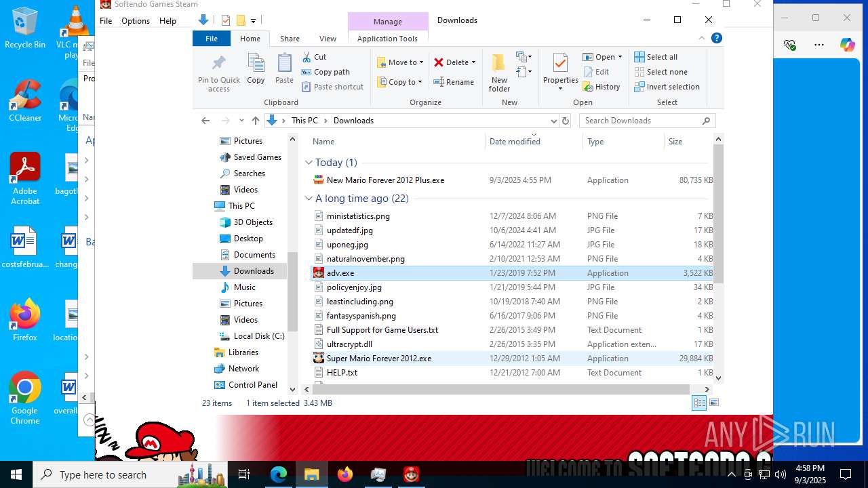Open recent locations dropdown arrow
The height and width of the screenshot is (488, 868).
241,121
